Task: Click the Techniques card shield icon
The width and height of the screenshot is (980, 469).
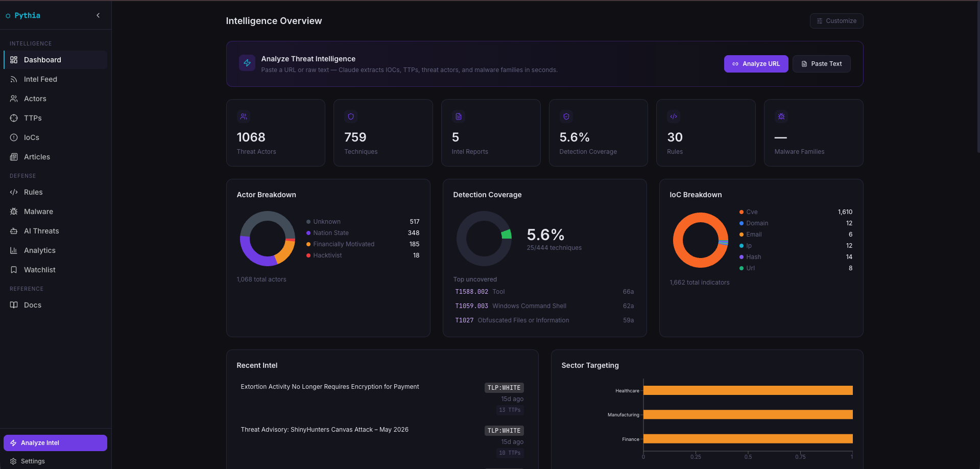Action: (x=351, y=116)
